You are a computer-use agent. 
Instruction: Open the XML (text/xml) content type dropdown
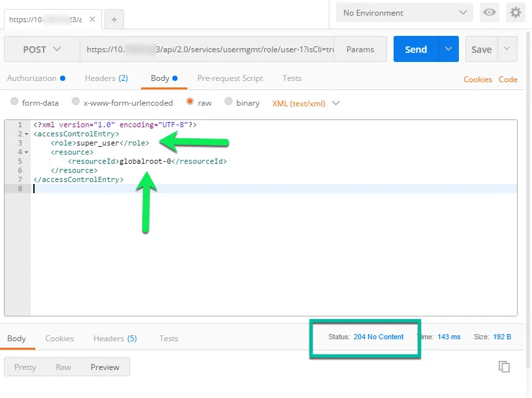pyautogui.click(x=306, y=103)
